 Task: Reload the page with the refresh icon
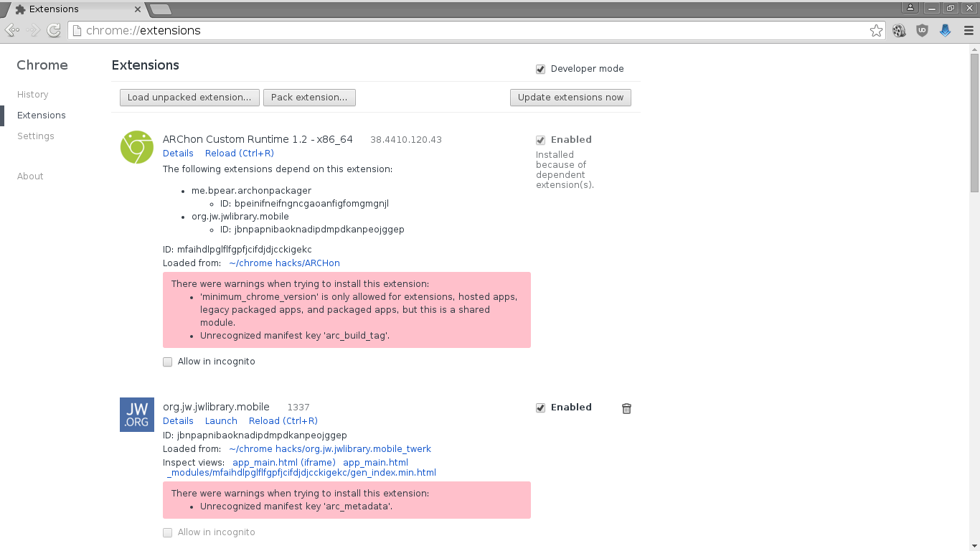pos(54,30)
